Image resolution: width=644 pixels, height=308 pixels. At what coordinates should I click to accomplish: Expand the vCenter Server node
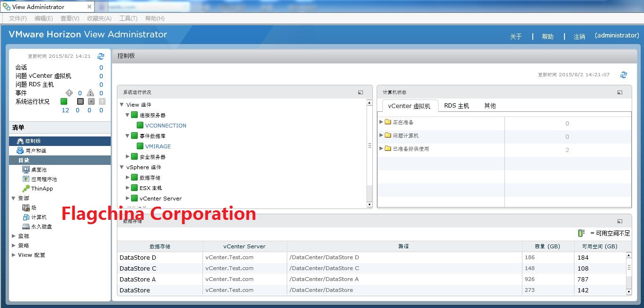pos(128,199)
